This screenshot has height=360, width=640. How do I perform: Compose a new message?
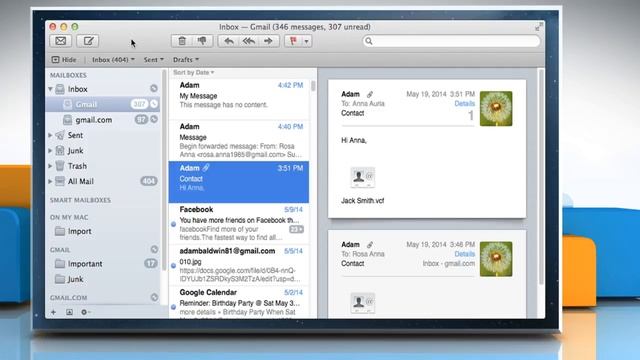click(x=88, y=41)
